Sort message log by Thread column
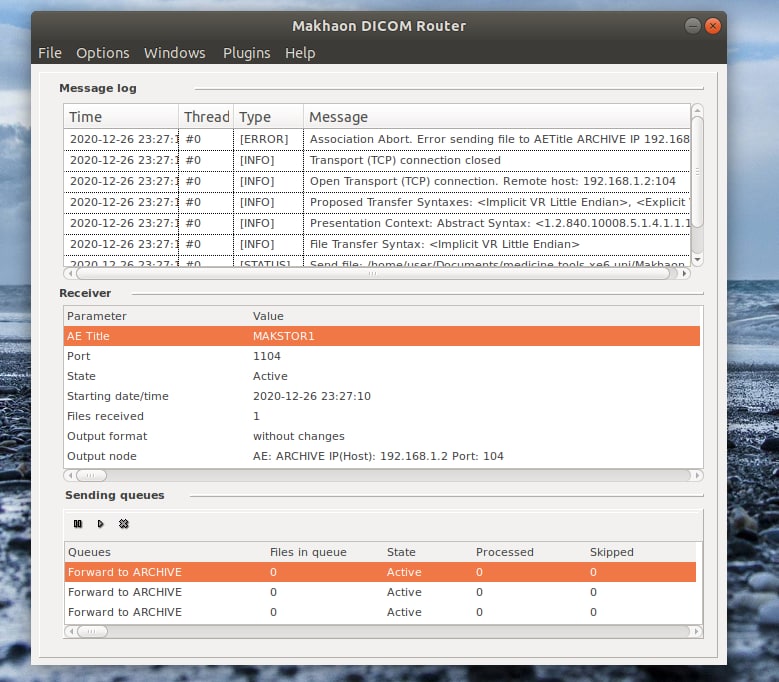The width and height of the screenshot is (779, 682). (x=206, y=117)
